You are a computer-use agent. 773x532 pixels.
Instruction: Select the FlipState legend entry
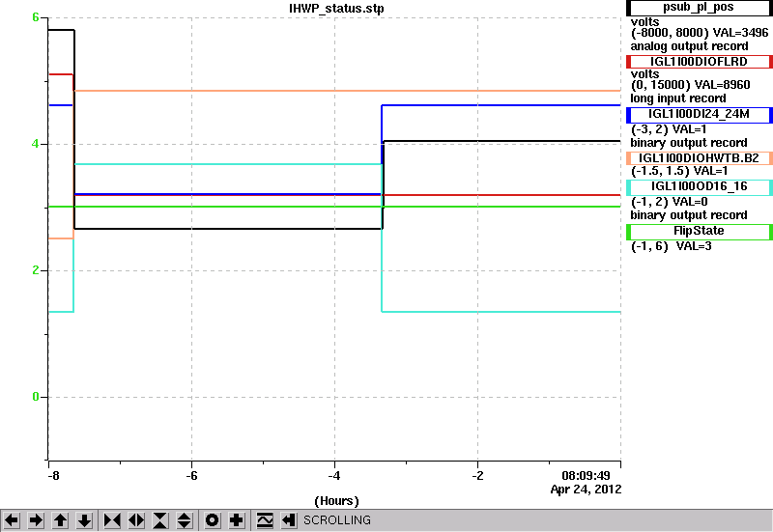(x=699, y=231)
